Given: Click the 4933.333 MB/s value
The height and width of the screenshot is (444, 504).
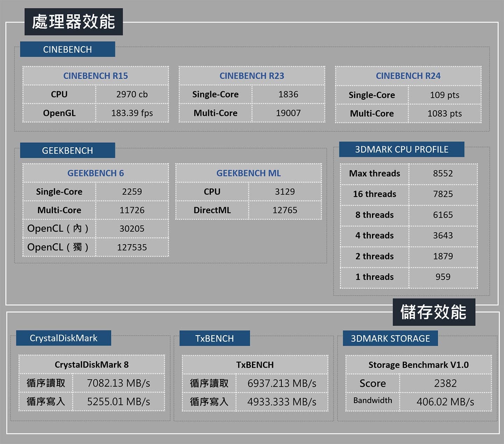Looking at the screenshot, I should (x=282, y=402).
